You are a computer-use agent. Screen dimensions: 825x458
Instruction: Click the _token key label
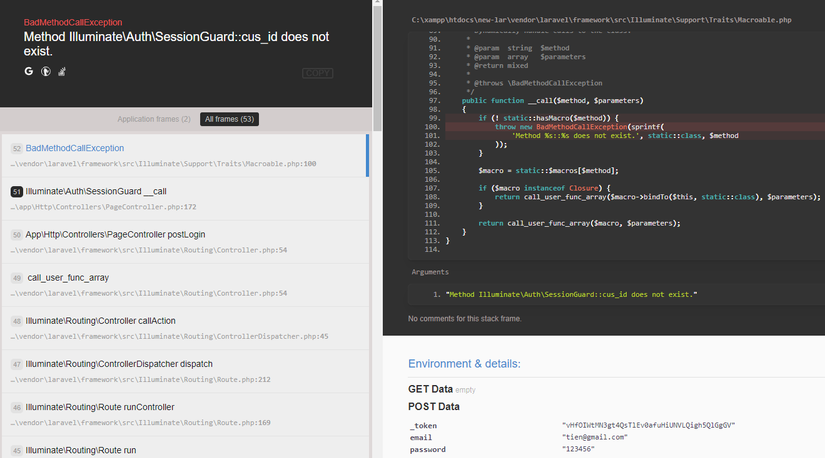(423, 425)
